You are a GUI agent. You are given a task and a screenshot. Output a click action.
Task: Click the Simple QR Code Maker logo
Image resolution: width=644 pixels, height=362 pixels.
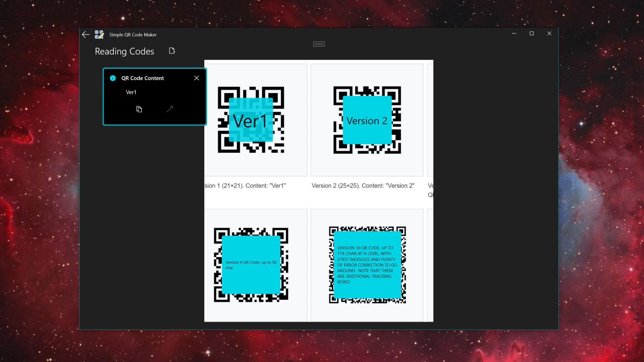coord(99,35)
